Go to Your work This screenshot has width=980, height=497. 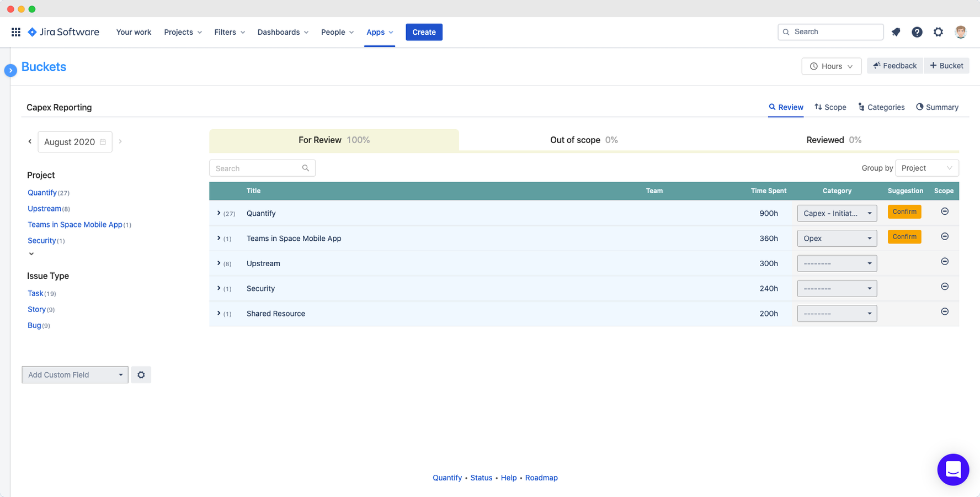tap(134, 32)
